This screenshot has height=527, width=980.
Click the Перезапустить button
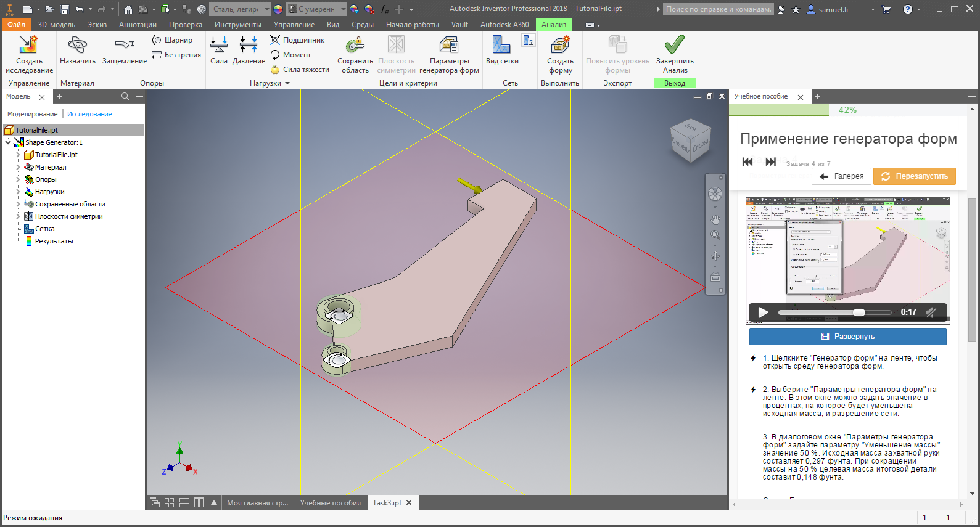click(x=915, y=176)
